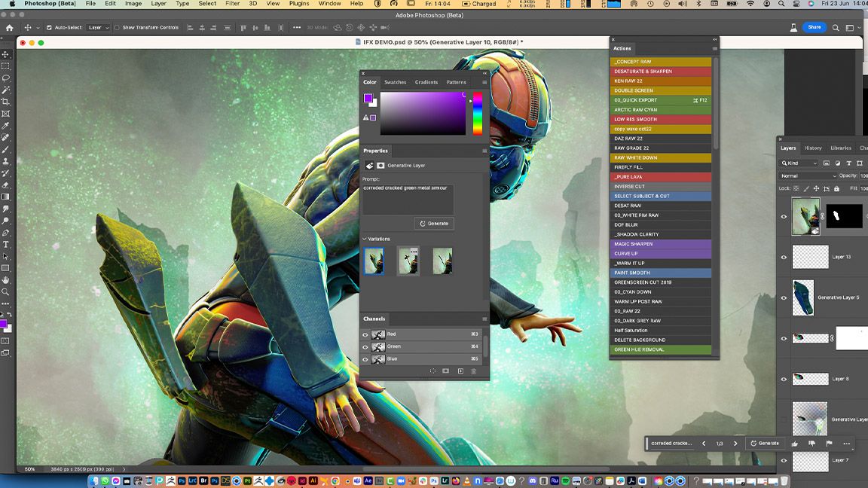The image size is (868, 488).
Task: Collapse the Variations section
Action: coord(364,239)
